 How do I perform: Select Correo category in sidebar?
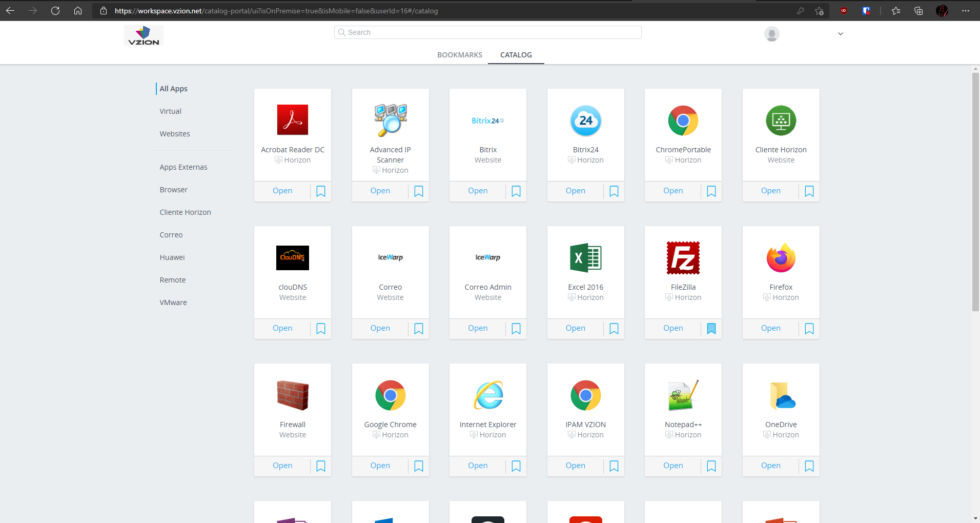[171, 235]
